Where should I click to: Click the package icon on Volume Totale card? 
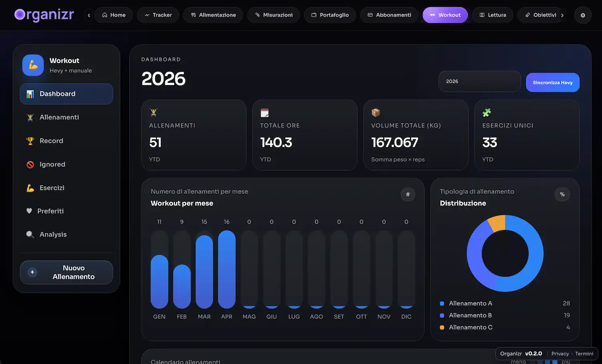point(376,112)
